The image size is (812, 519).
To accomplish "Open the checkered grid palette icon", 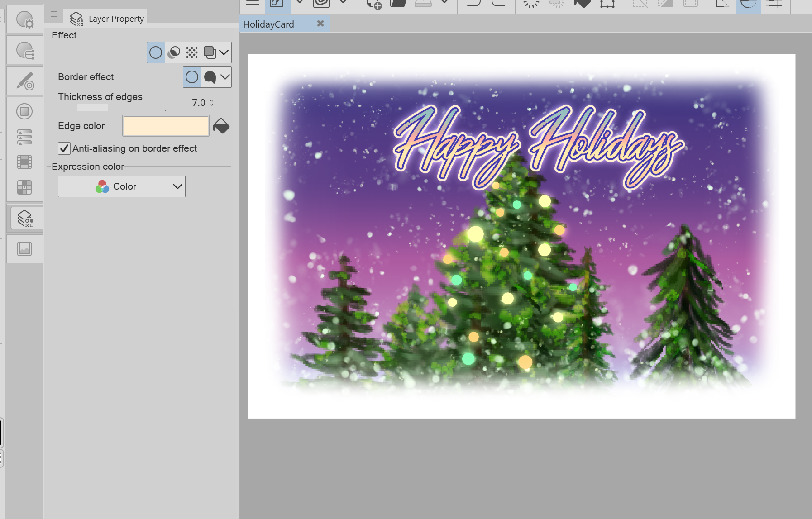I will [x=24, y=187].
